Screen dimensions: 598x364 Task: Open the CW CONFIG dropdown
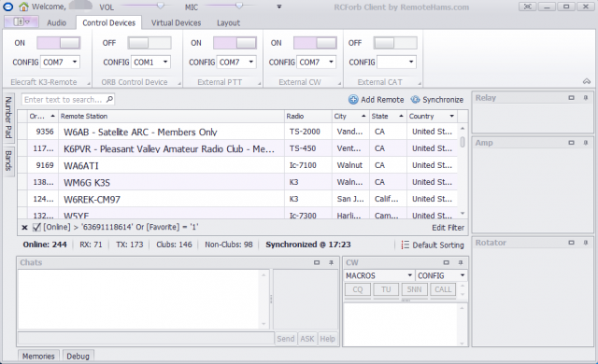442,275
